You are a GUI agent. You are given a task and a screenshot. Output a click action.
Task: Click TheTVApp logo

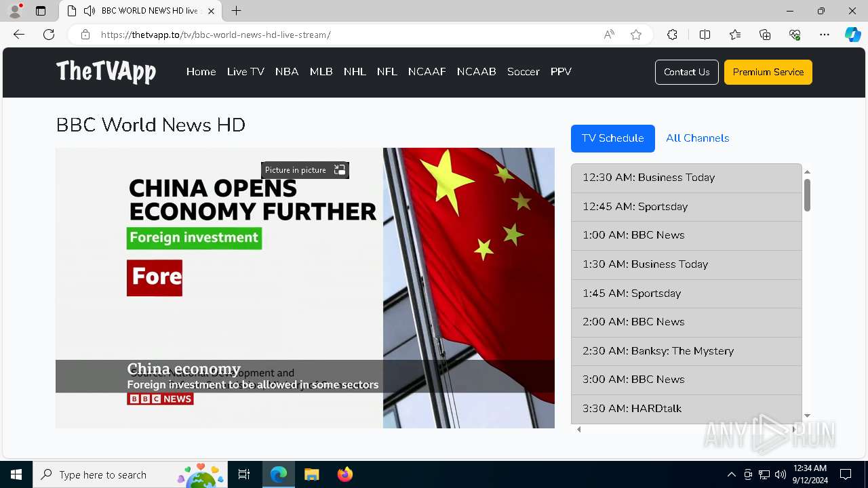pos(106,71)
